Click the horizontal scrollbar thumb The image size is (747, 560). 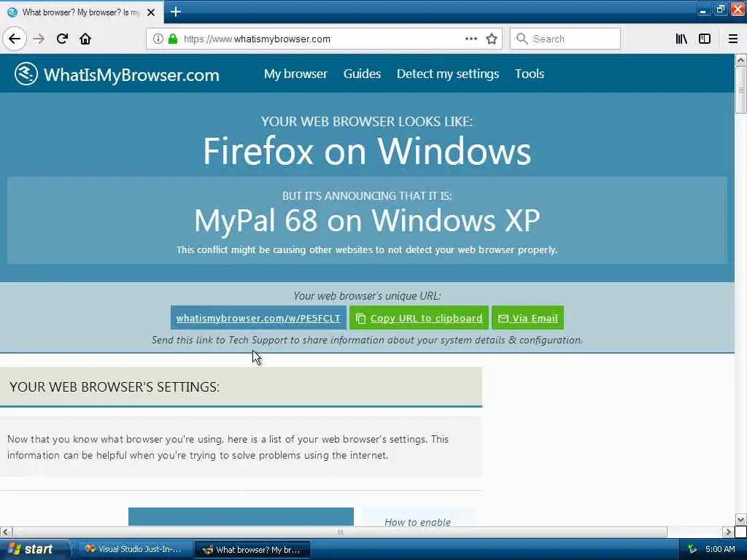pos(340,532)
